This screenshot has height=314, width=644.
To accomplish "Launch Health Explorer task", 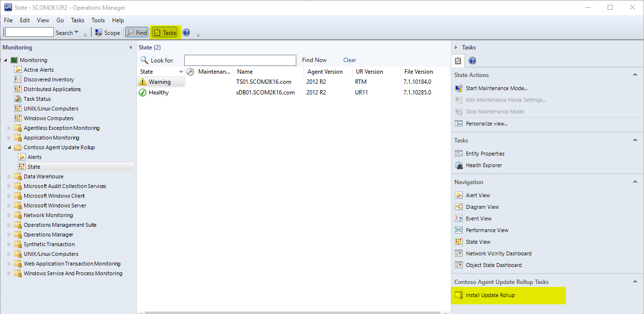I will 483,165.
